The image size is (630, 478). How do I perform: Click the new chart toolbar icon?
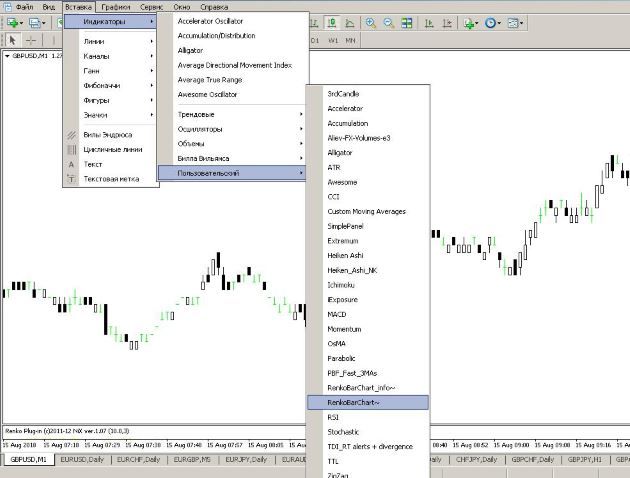coord(13,22)
